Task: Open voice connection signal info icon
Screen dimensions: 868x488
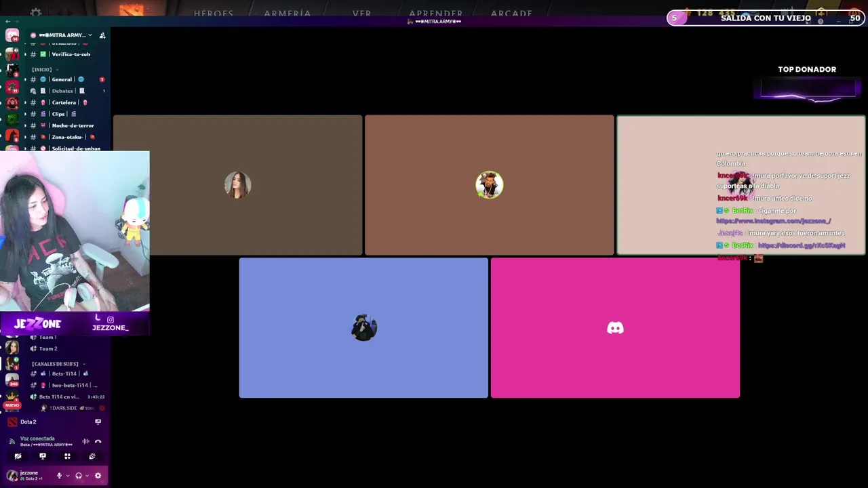Action: tap(12, 441)
